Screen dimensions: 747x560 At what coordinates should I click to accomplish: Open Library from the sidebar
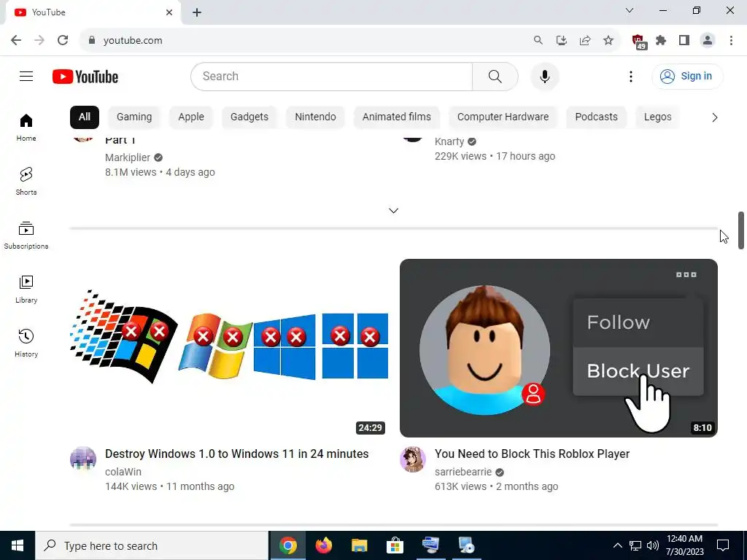(26, 289)
